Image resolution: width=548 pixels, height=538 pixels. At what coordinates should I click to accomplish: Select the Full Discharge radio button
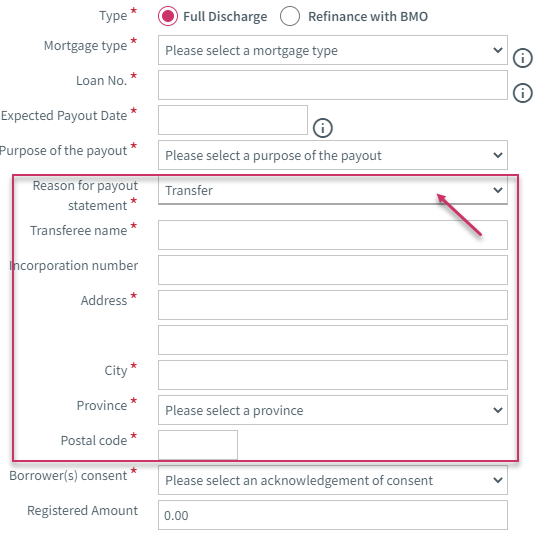pos(168,16)
